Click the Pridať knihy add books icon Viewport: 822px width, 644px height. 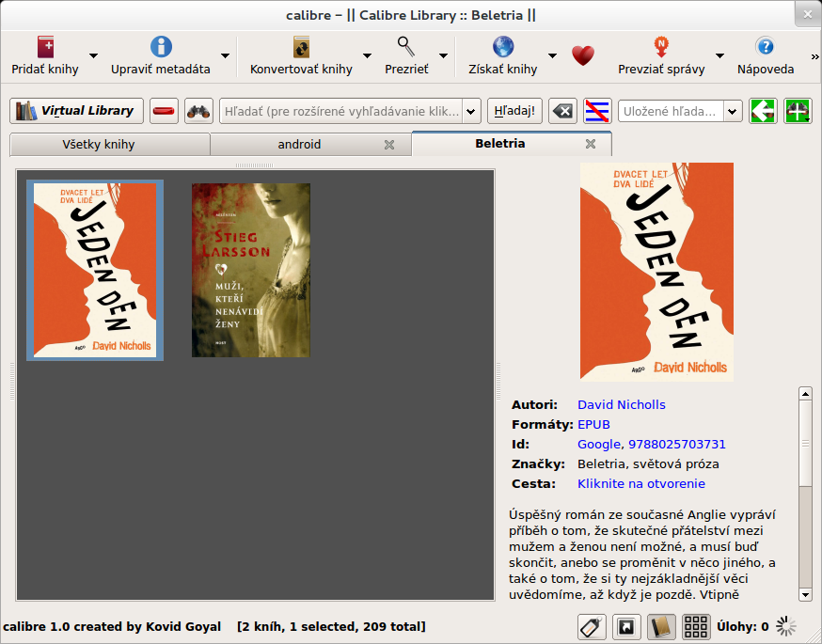[x=45, y=47]
